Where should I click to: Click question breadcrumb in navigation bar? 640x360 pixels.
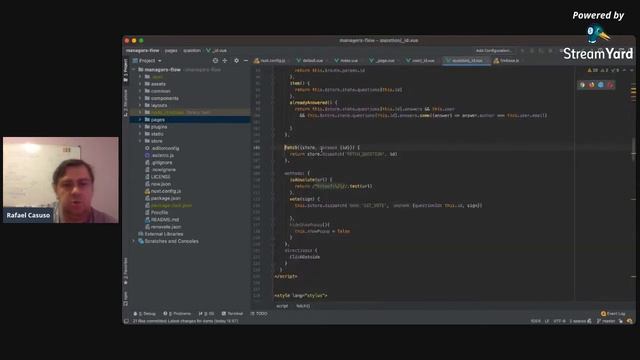(x=192, y=51)
